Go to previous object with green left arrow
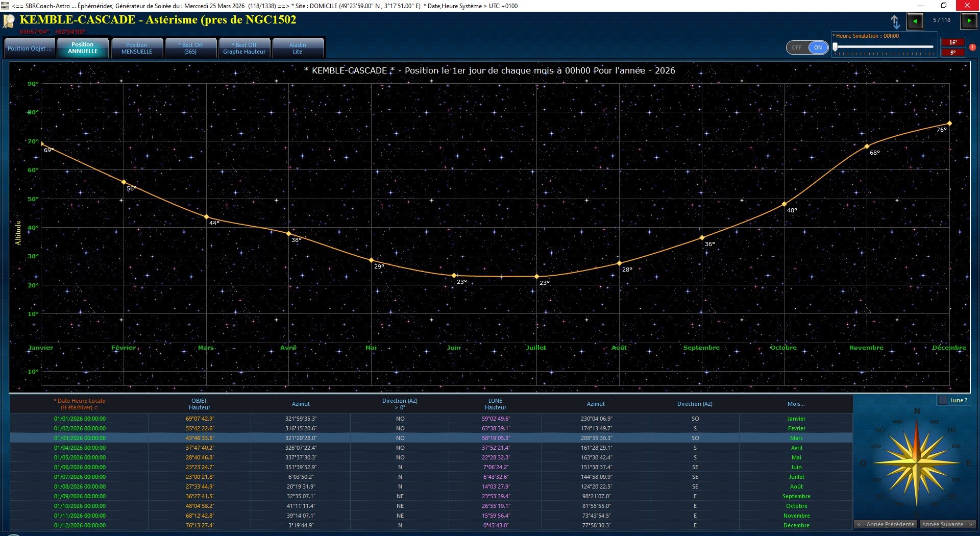The width and height of the screenshot is (980, 536). pos(915,21)
